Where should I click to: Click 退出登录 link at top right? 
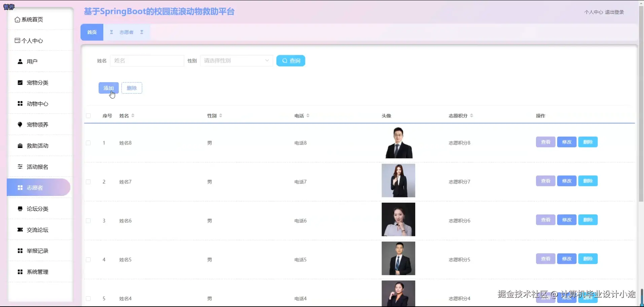(614, 12)
